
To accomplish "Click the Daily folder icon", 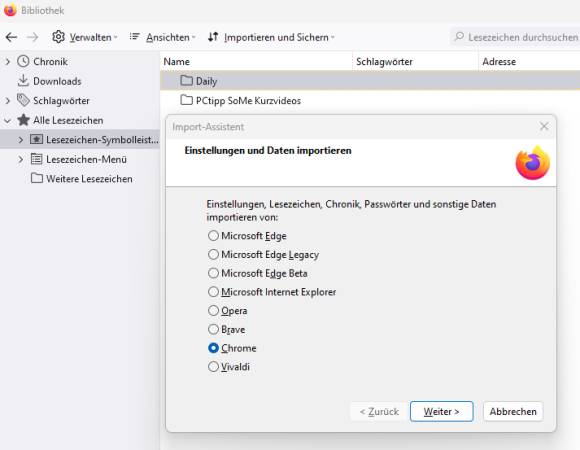I will point(186,80).
